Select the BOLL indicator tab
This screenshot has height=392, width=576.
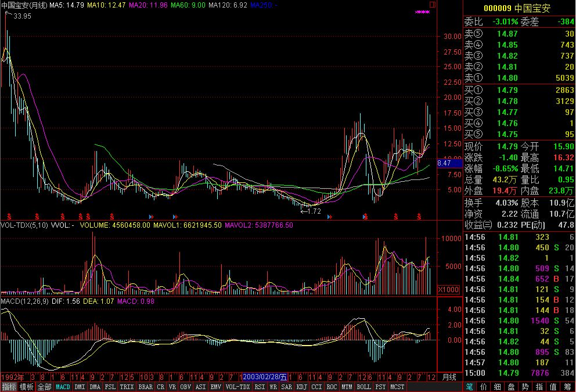[363, 387]
